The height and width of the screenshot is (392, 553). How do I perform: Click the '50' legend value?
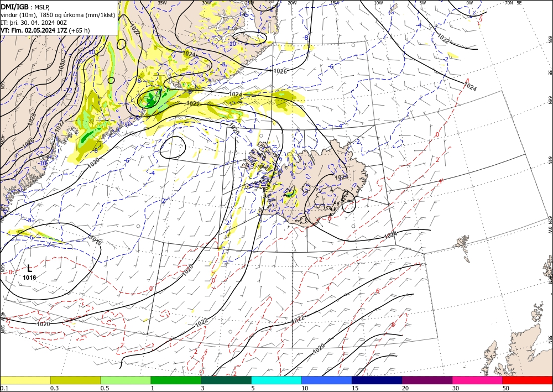point(506,388)
